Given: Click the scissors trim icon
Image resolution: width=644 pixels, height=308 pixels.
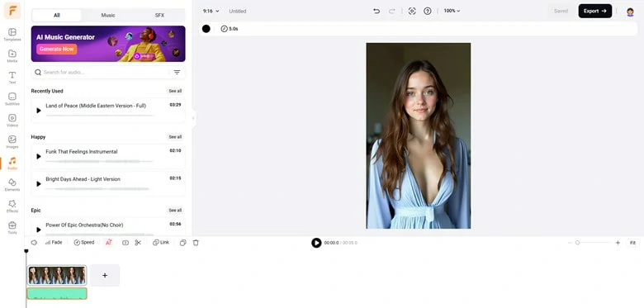Looking at the screenshot, I should pos(138,243).
